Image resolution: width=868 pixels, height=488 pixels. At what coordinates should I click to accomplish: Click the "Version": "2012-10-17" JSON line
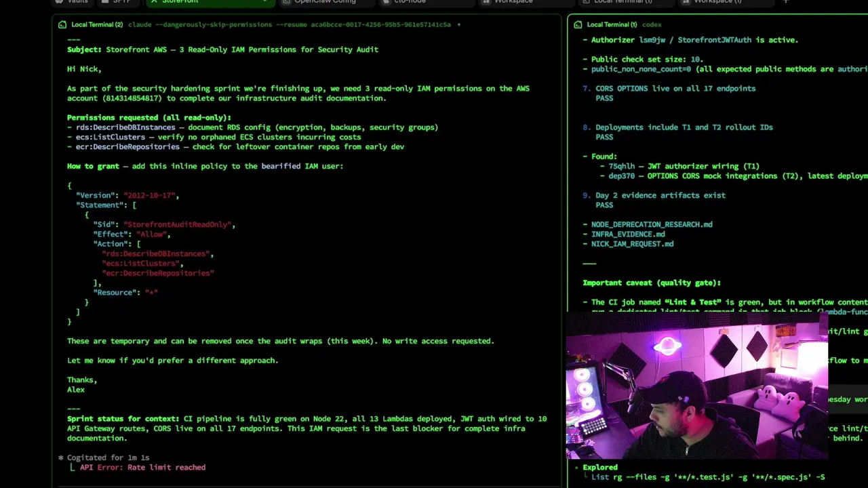pyautogui.click(x=127, y=195)
